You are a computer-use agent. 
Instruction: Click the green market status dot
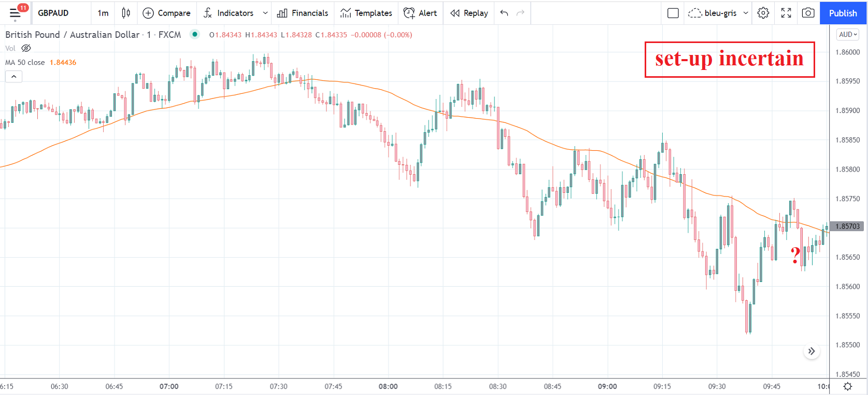(195, 35)
